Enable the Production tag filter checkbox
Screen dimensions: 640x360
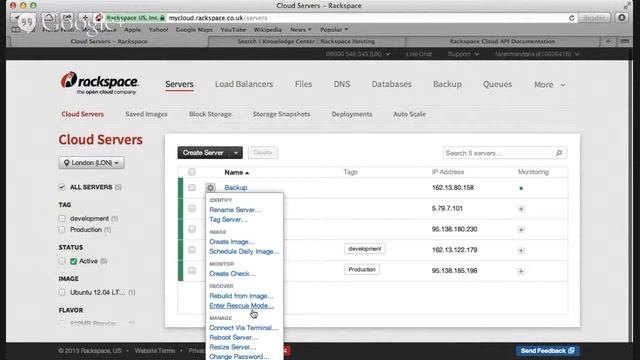pos(62,229)
